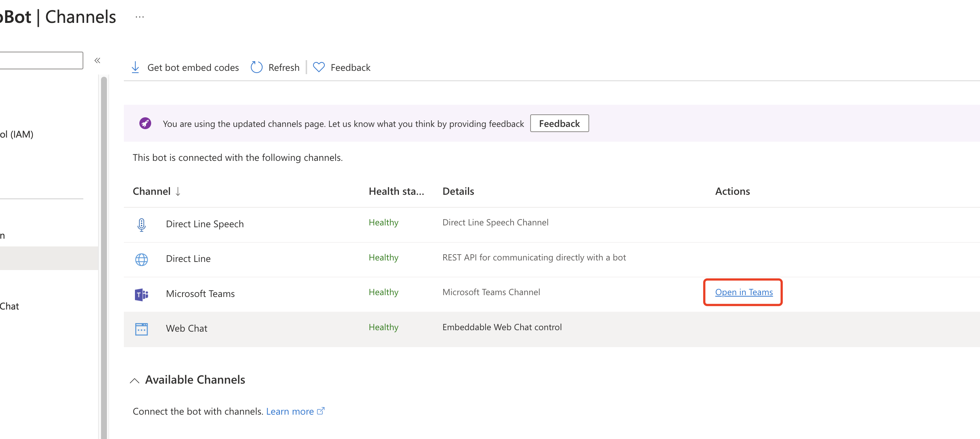The width and height of the screenshot is (980, 439).
Task: Click the Direct Line globe icon
Action: 142,259
